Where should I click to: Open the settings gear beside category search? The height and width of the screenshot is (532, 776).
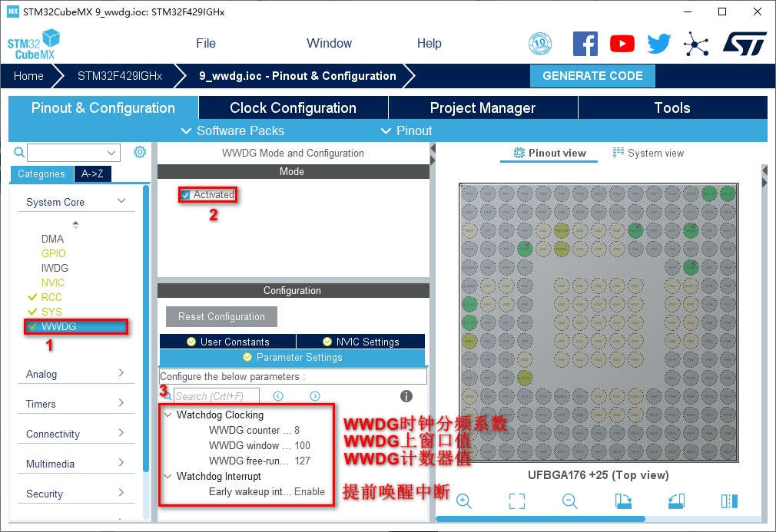(x=139, y=152)
